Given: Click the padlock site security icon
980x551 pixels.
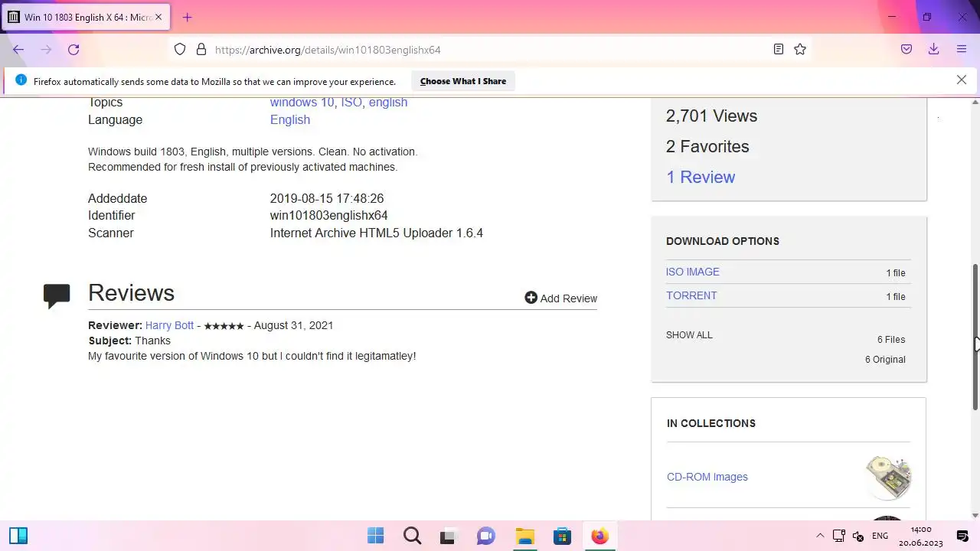Looking at the screenshot, I should (201, 50).
